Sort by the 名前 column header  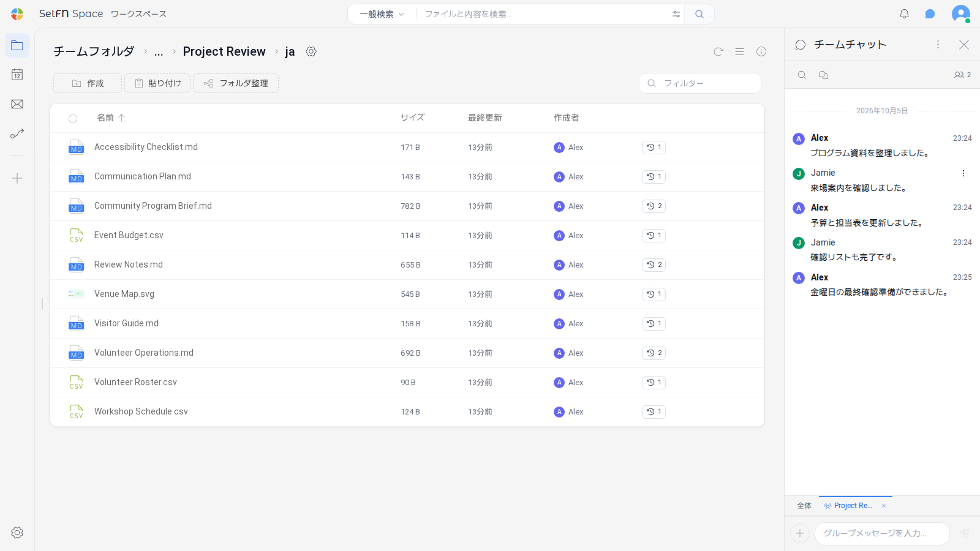coord(110,118)
